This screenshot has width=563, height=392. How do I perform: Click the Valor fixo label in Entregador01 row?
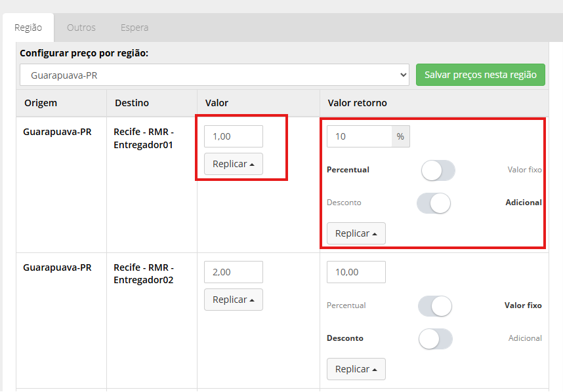(x=524, y=170)
